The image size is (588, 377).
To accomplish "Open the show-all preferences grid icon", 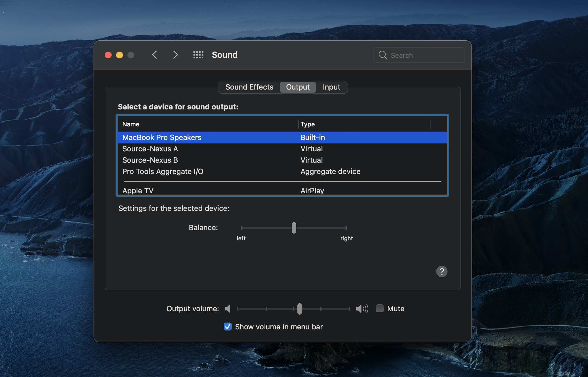I will (x=198, y=55).
